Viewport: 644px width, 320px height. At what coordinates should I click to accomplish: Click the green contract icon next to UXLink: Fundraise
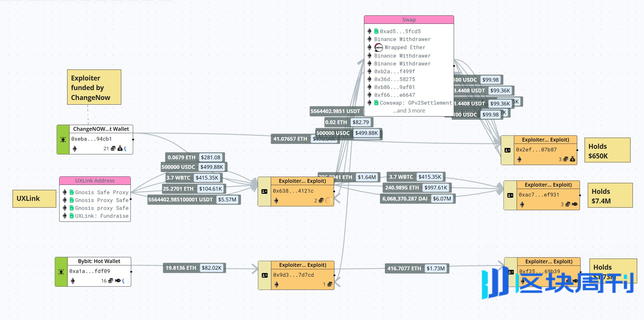tap(71, 216)
